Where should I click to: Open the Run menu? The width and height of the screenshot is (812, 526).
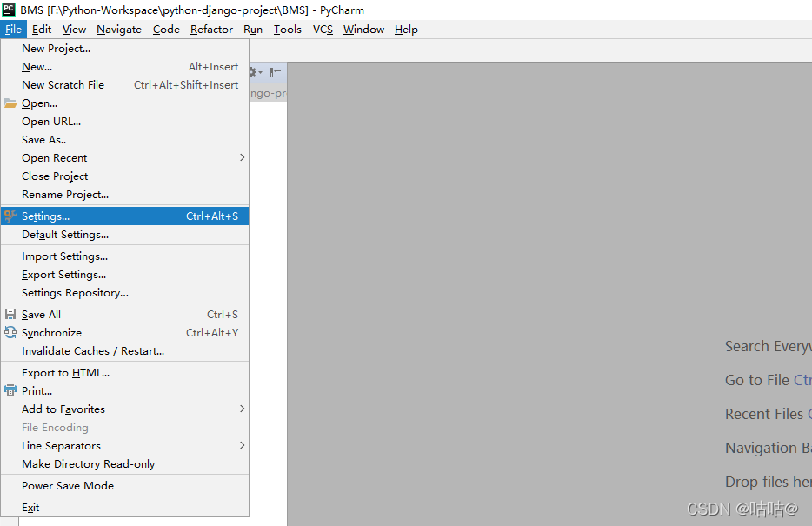253,30
